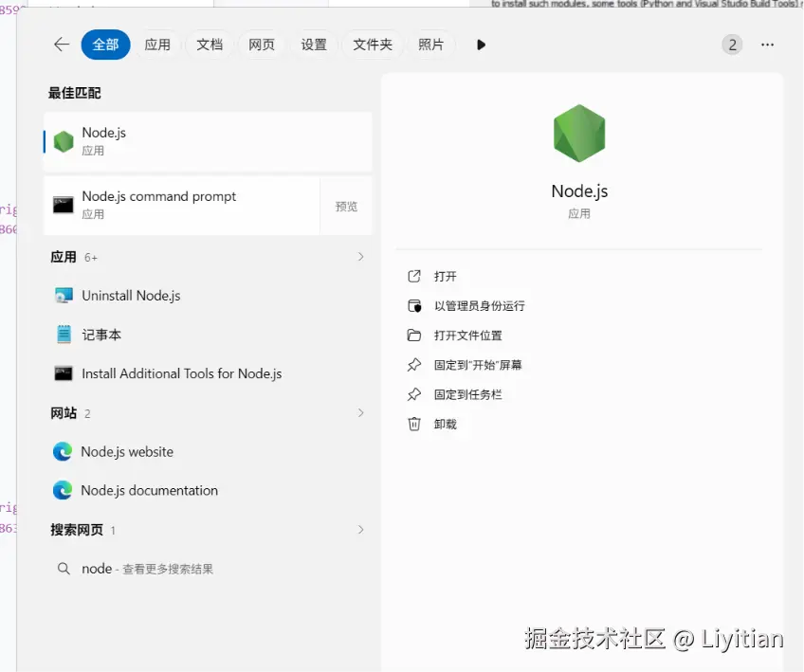Image resolution: width=804 pixels, height=672 pixels.
Task: Click pin icon beside 固定到任务栏
Action: click(x=414, y=394)
